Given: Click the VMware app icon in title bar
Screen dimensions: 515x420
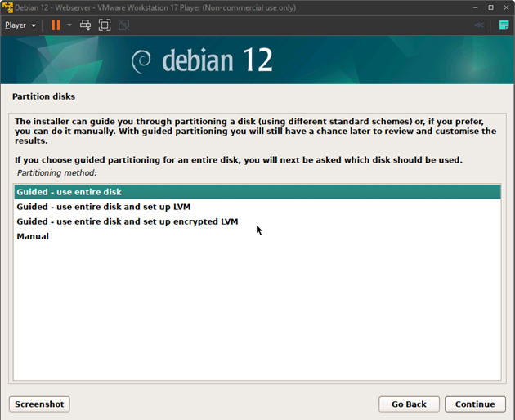Looking at the screenshot, I should (7, 7).
